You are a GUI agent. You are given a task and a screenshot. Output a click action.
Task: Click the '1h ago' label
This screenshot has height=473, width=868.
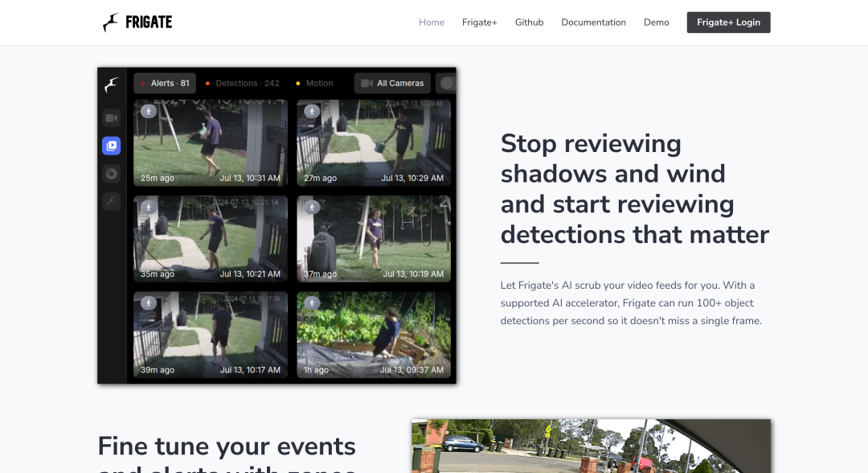point(316,370)
